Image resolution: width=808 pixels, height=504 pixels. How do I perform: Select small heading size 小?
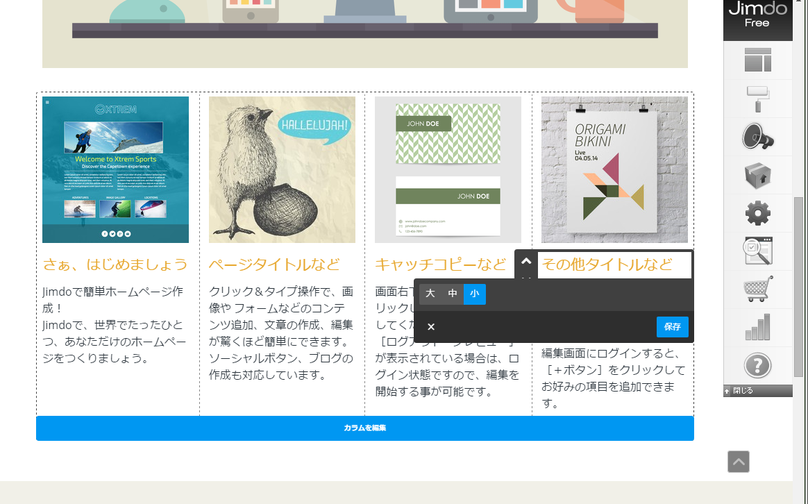point(475,294)
